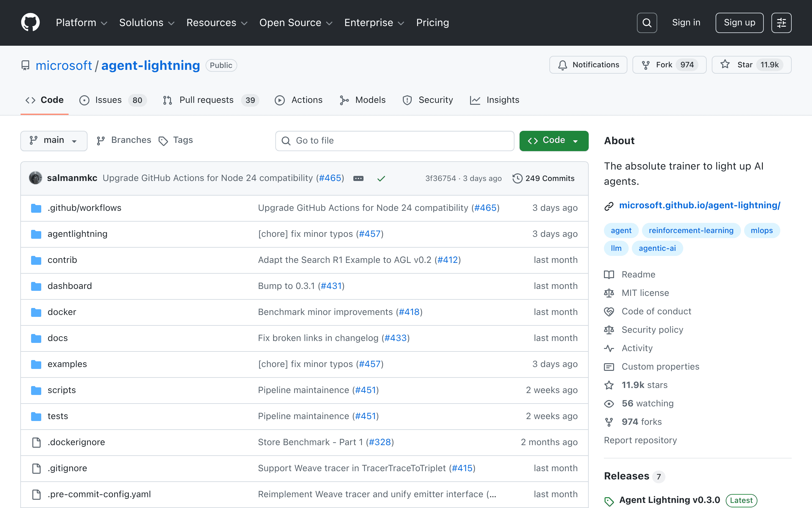This screenshot has width=812, height=508.
Task: Click Report repository link
Action: (x=640, y=440)
